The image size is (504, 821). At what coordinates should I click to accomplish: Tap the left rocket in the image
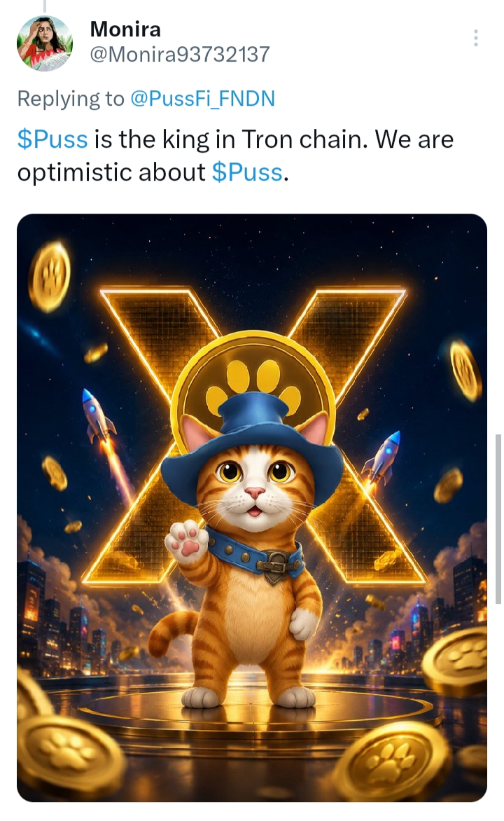click(x=97, y=416)
